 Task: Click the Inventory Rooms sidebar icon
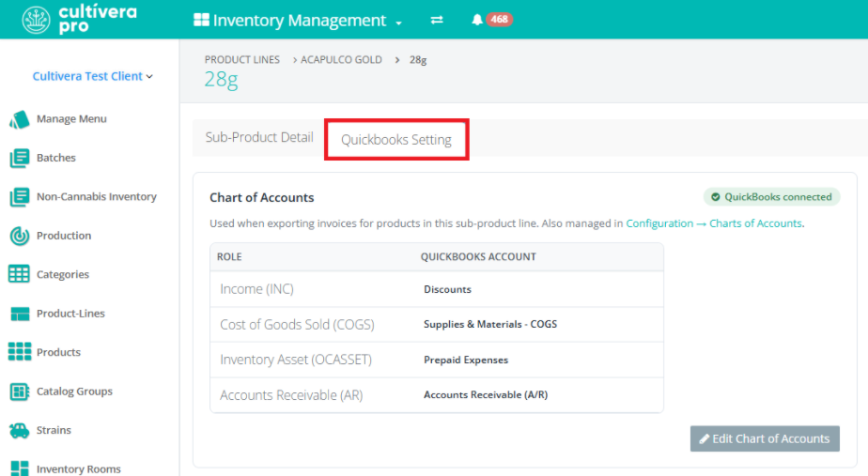20,468
